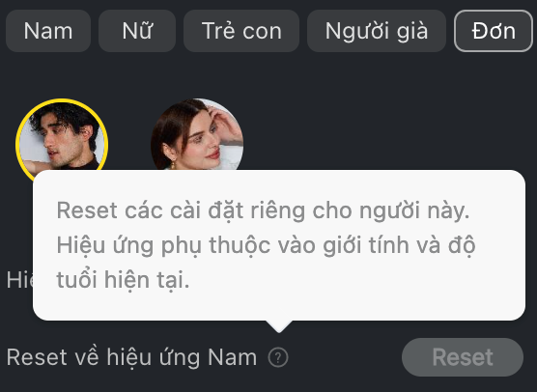Select the woman's face thumbnail
537x392 pixels.
197,134
